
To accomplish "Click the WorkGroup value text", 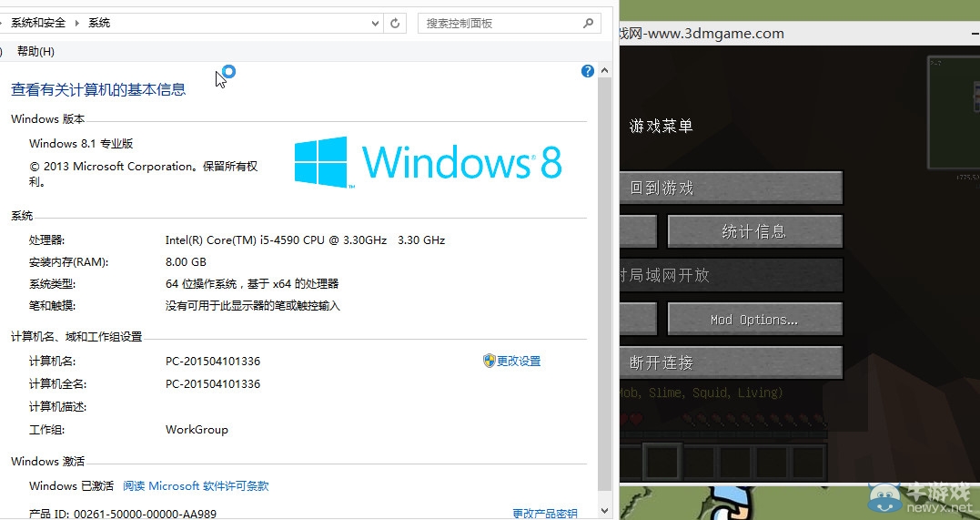I will coord(197,429).
